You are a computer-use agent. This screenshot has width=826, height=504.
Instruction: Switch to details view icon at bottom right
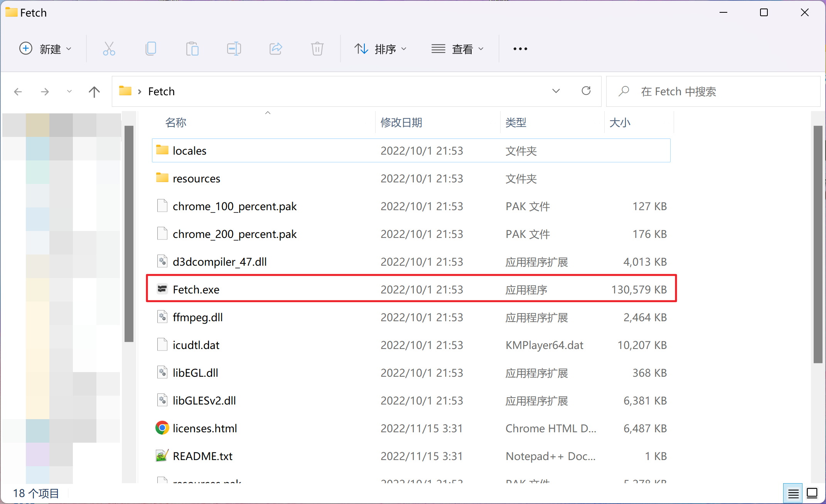tap(793, 493)
